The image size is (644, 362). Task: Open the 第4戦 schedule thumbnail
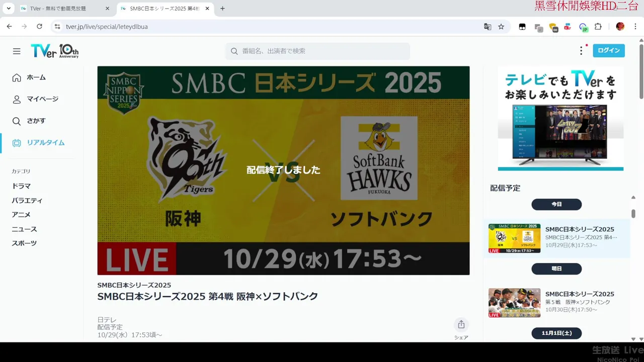coord(514,238)
